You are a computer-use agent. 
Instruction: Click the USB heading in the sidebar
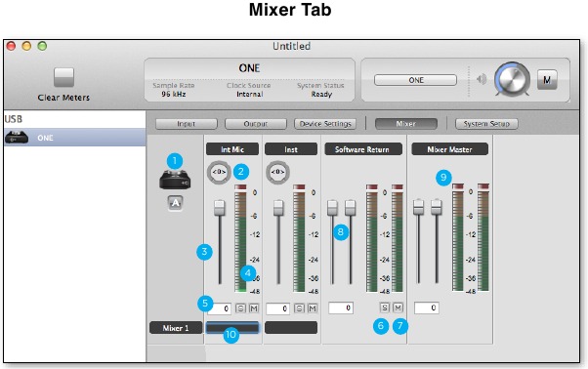(14, 119)
